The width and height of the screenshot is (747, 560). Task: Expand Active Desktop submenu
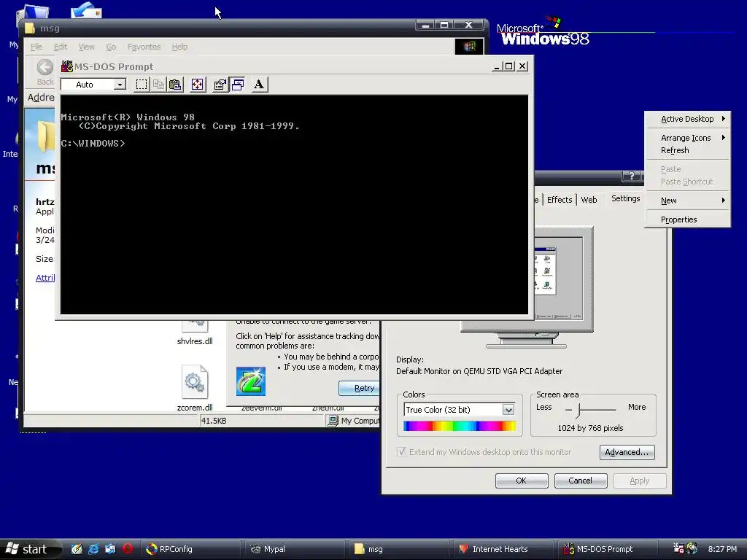[687, 119]
